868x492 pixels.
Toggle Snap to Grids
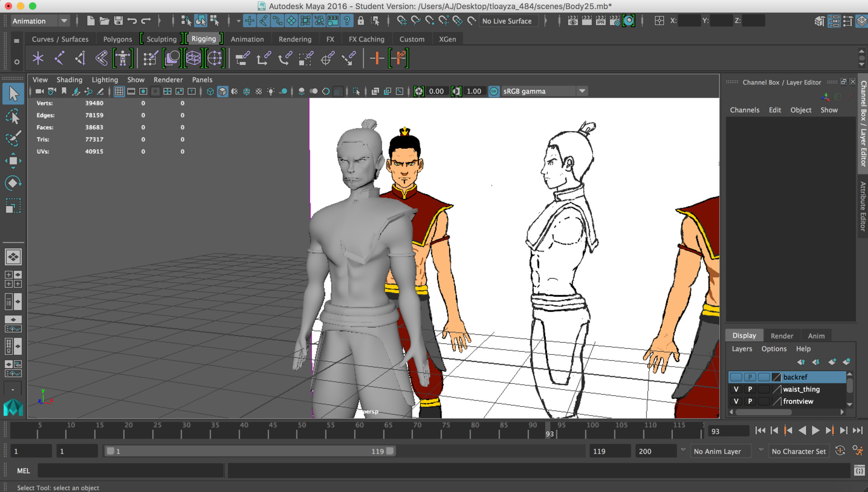(x=402, y=21)
